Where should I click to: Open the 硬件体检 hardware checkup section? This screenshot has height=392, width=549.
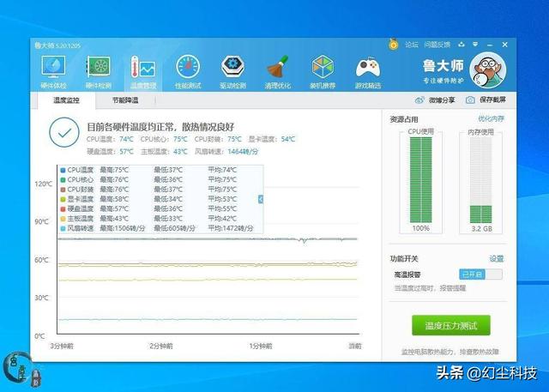click(x=53, y=72)
